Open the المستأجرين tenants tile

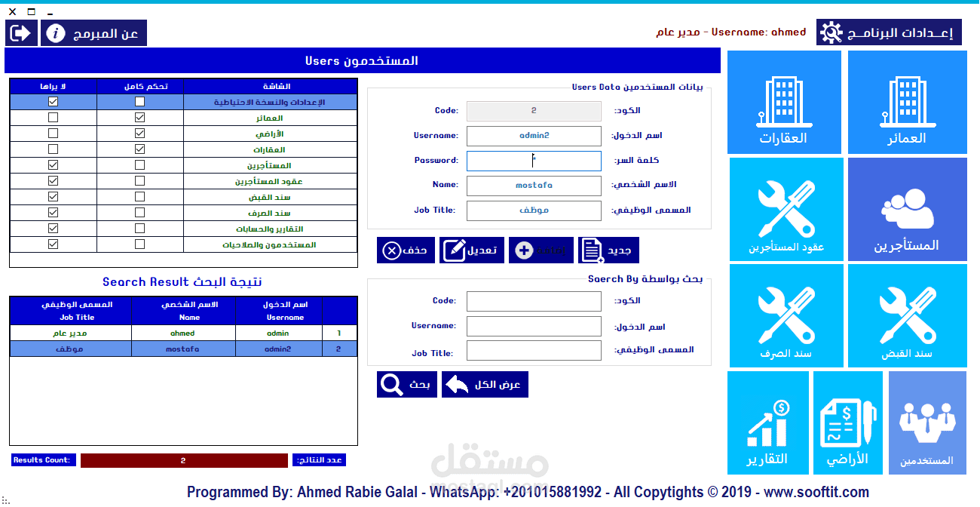pyautogui.click(x=907, y=208)
